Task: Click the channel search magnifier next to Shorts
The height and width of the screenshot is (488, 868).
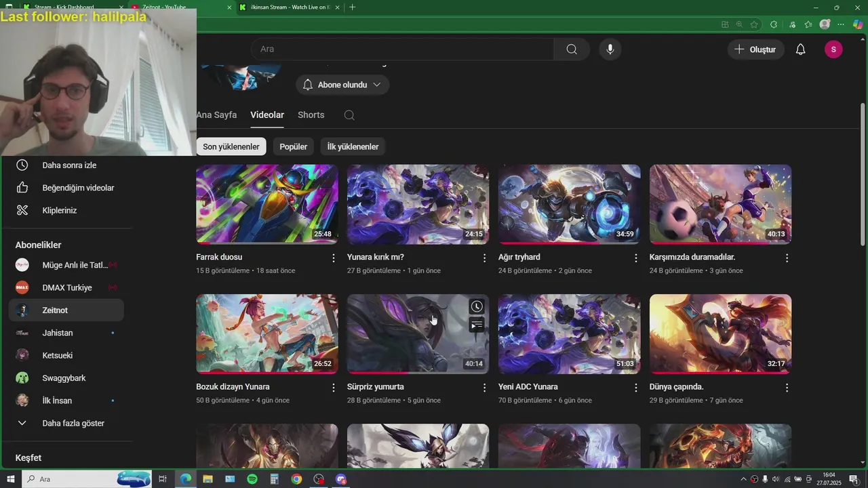Action: pyautogui.click(x=349, y=115)
